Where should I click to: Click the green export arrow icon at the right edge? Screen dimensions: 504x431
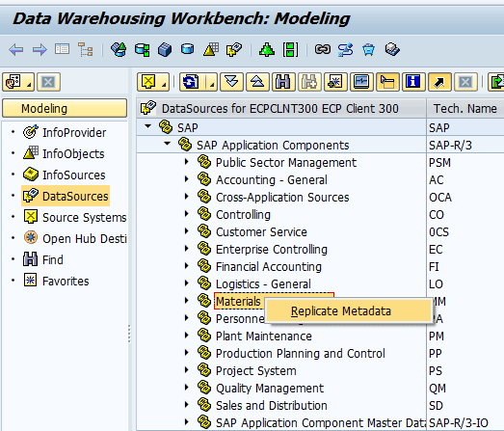point(496,82)
